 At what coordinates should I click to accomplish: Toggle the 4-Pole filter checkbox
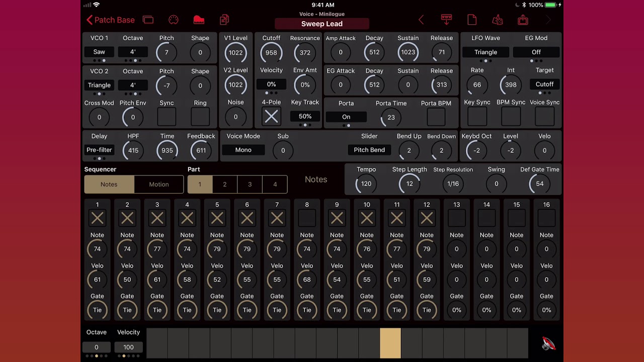(271, 117)
